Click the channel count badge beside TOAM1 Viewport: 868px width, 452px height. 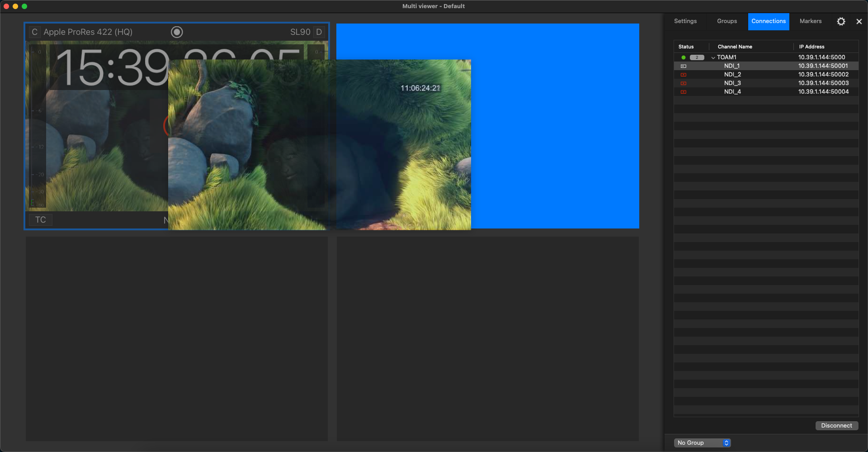(697, 57)
